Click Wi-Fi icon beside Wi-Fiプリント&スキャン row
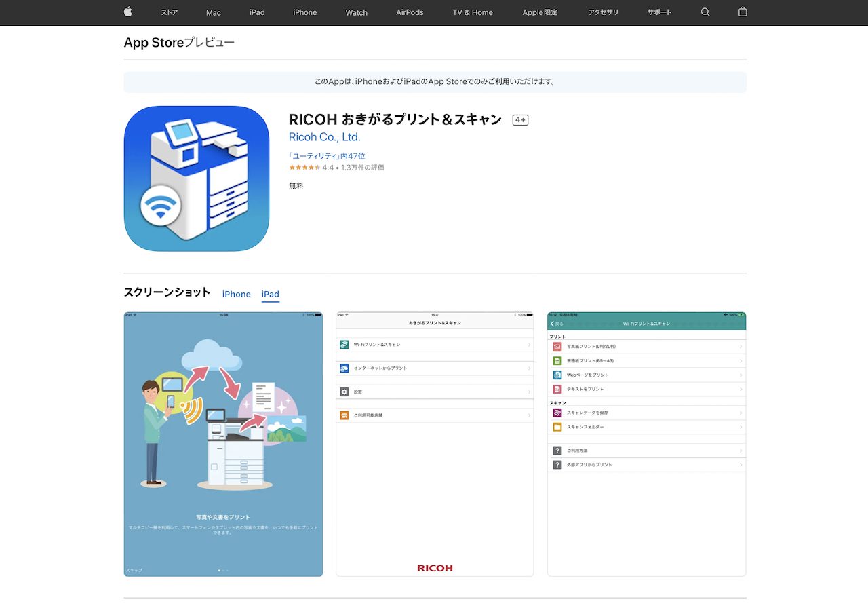Viewport: 868px width, 606px height. (x=344, y=345)
